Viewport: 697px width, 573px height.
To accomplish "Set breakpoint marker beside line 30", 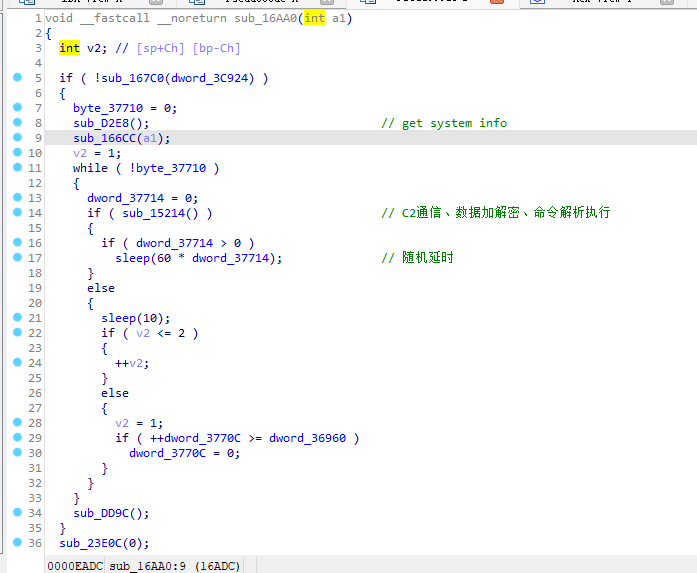I will (17, 453).
